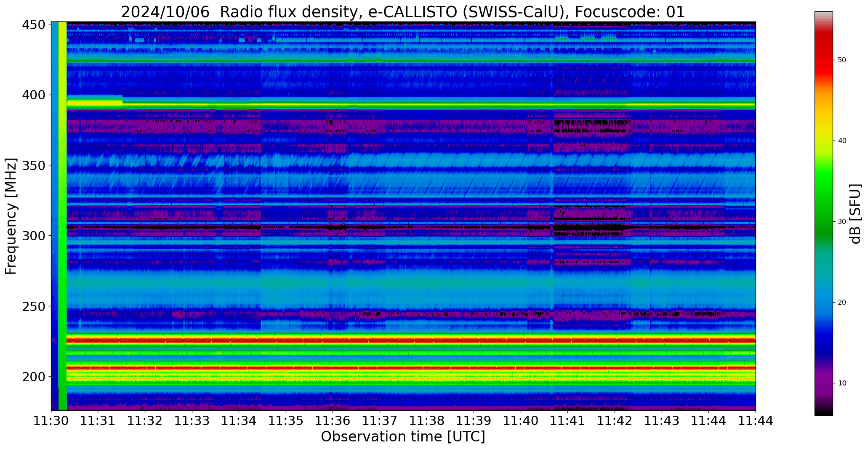Click the yellow-green band near 393 MHz
This screenshot has height=449, width=868.
tap(411, 105)
